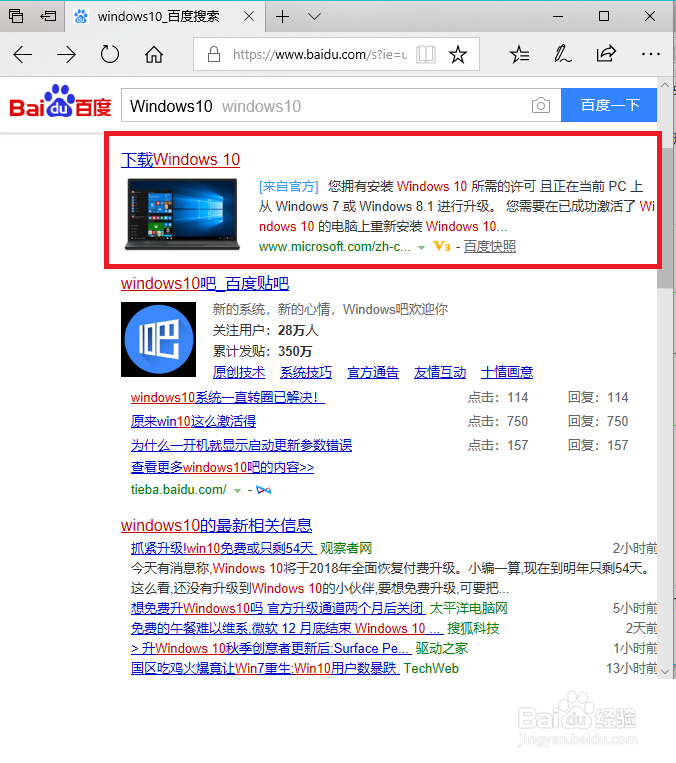676x763 pixels.
Task: Open camera image search icon
Action: pos(541,105)
